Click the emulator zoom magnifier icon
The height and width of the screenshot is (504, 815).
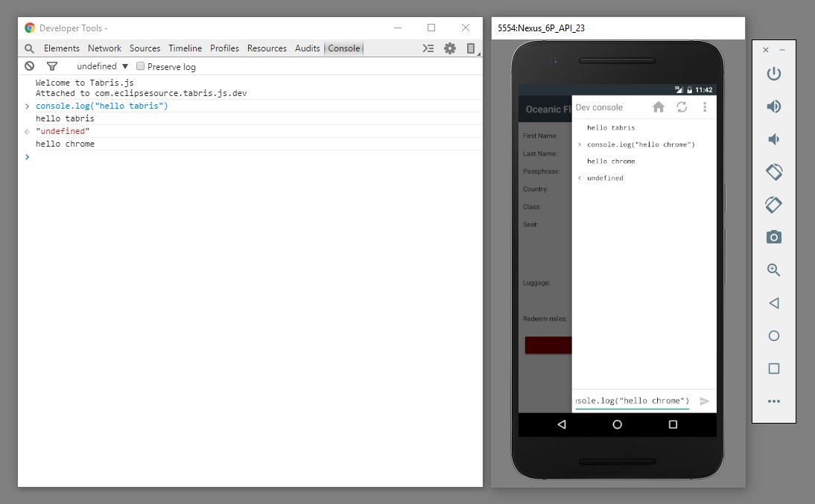[774, 270]
